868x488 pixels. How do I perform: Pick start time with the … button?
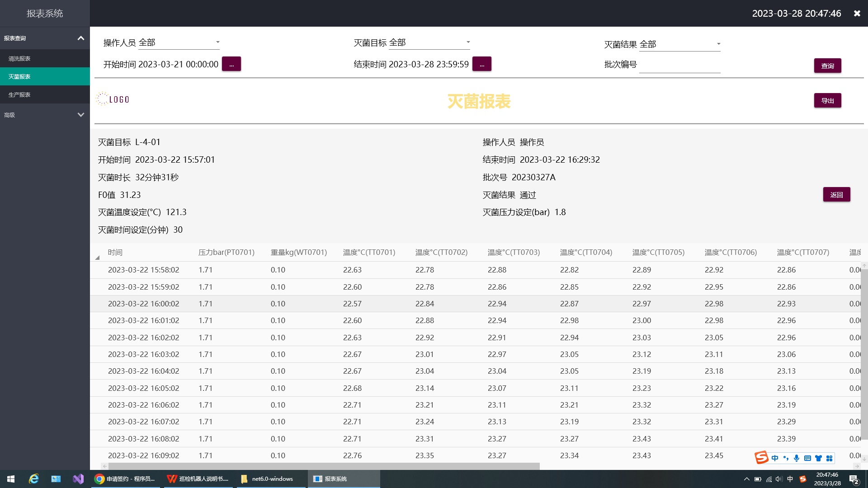(231, 65)
